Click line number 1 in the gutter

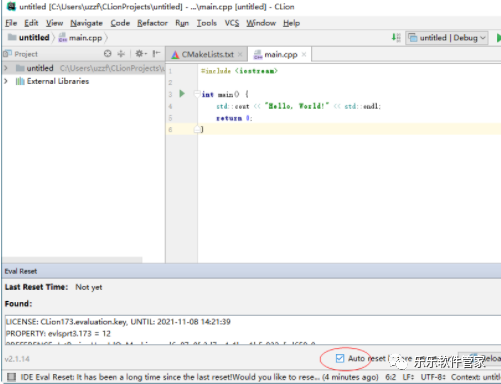click(x=170, y=71)
